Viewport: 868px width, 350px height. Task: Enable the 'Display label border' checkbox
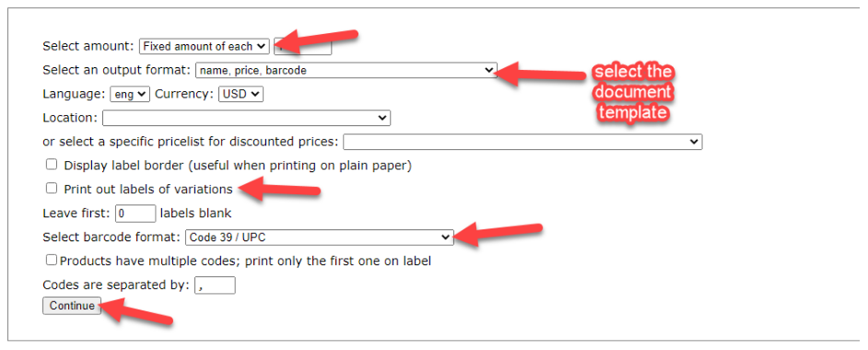52,164
